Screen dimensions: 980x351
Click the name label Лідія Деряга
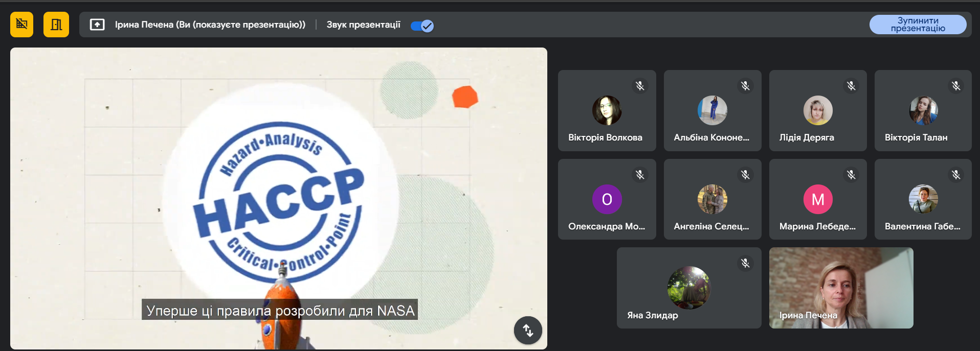pyautogui.click(x=807, y=137)
